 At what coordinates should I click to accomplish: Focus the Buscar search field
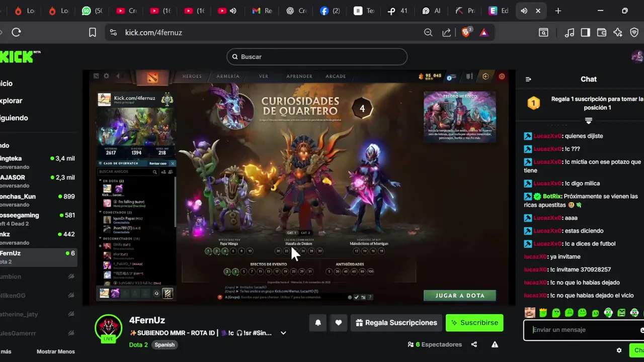pyautogui.click(x=317, y=57)
